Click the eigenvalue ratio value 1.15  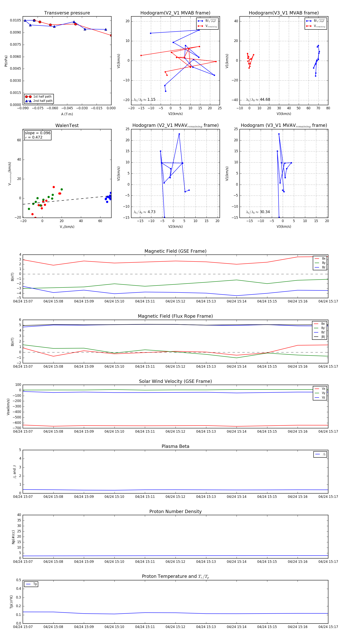(x=151, y=100)
